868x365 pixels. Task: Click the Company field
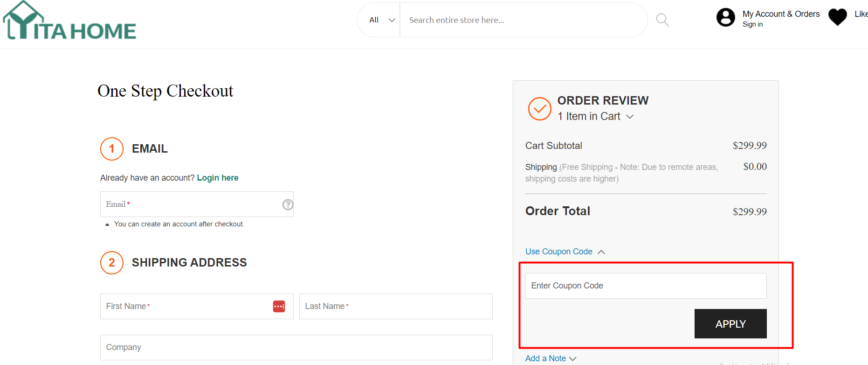point(296,347)
